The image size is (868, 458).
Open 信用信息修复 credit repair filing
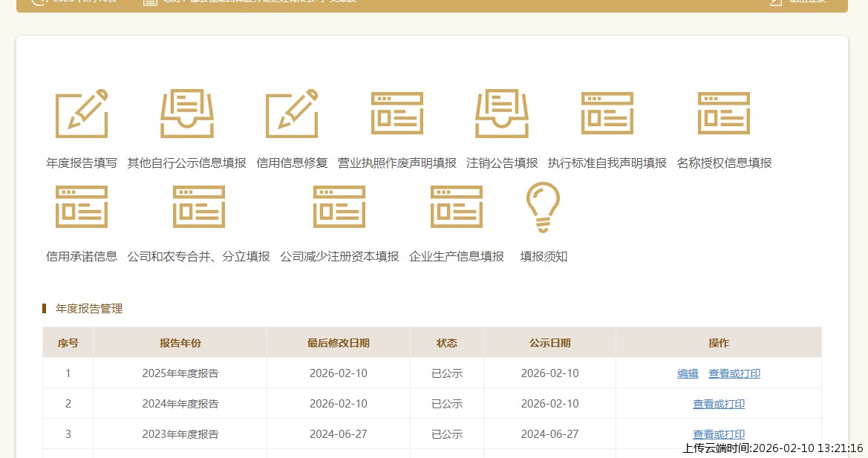click(292, 114)
